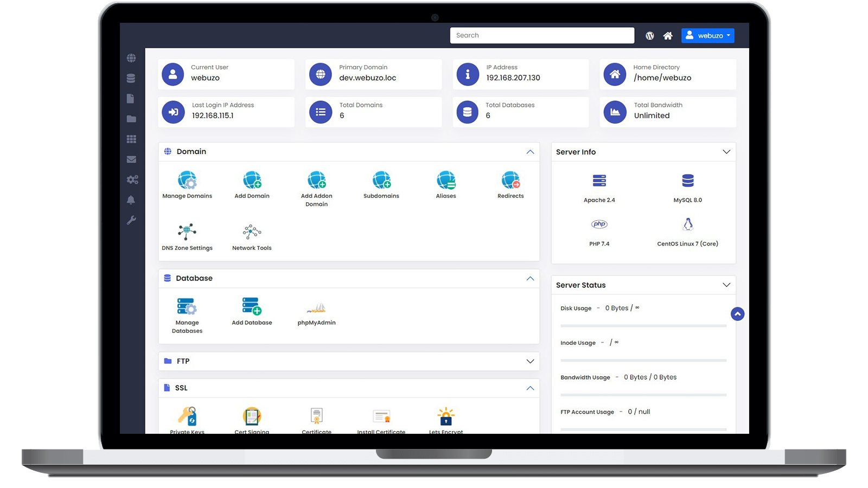868x488 pixels.
Task: Collapse the Domain section
Action: (x=530, y=152)
